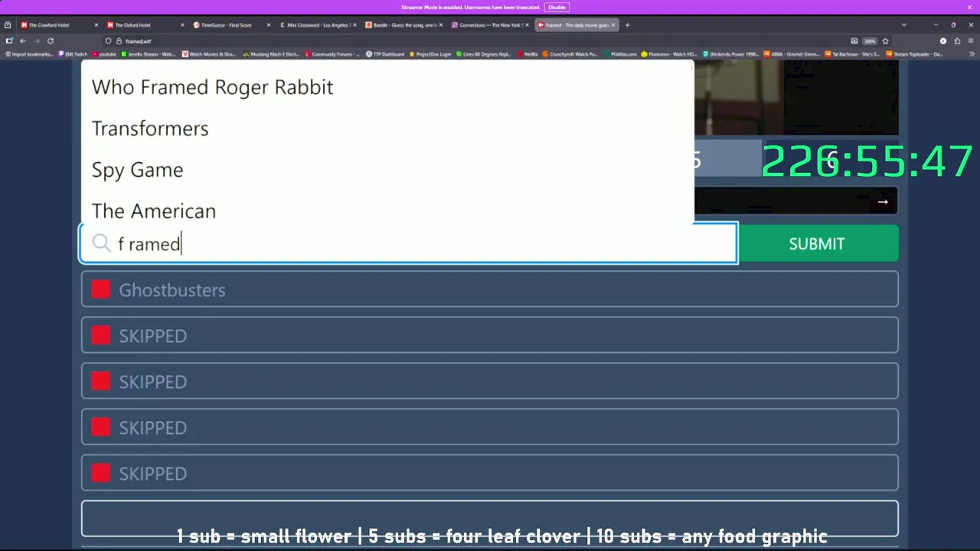This screenshot has width=980, height=551.
Task: Switch to the Connections New York tab
Action: (490, 25)
